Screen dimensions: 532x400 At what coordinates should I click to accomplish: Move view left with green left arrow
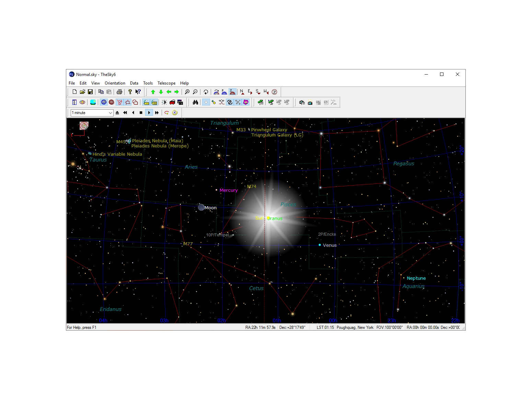tap(169, 92)
